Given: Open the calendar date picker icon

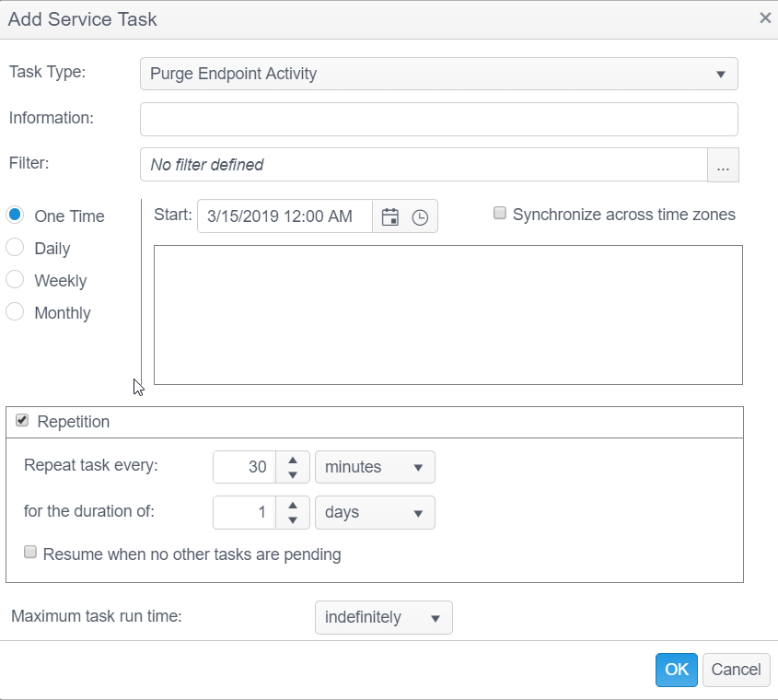Looking at the screenshot, I should (x=390, y=217).
